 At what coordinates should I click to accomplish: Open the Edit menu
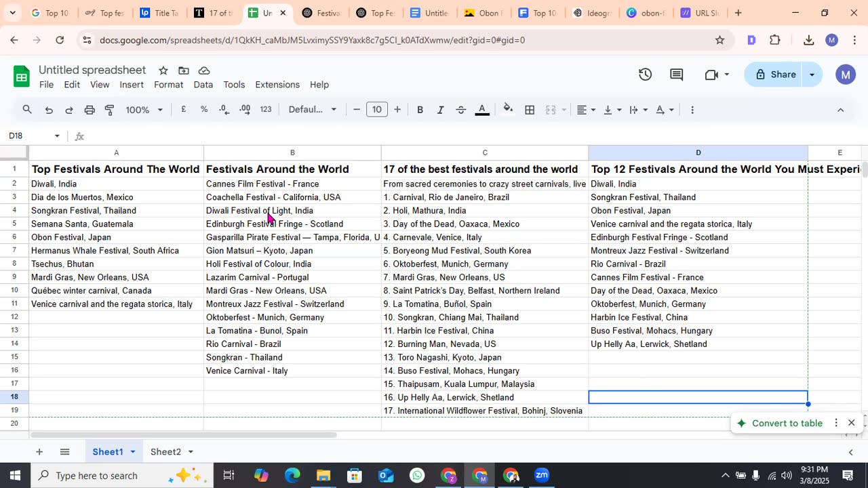tap(72, 85)
